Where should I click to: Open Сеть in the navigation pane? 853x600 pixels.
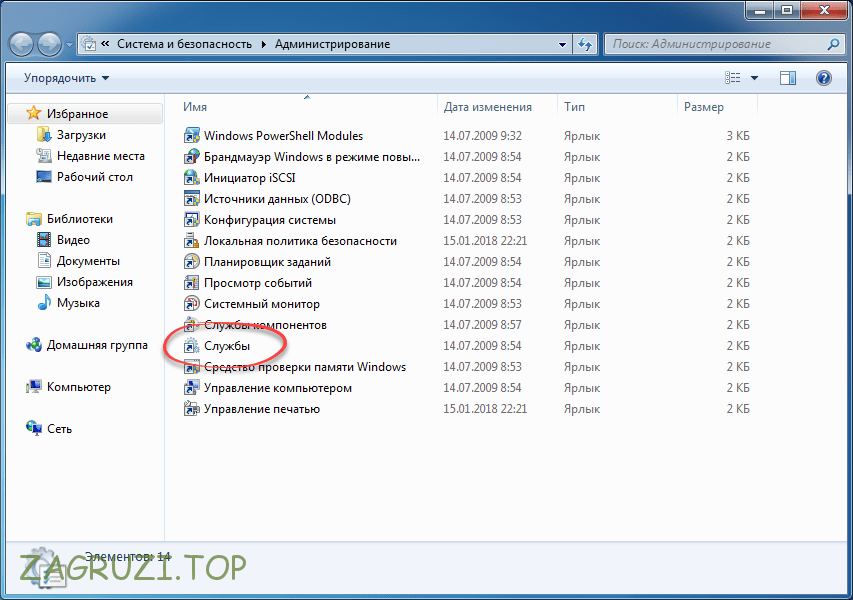[x=59, y=429]
